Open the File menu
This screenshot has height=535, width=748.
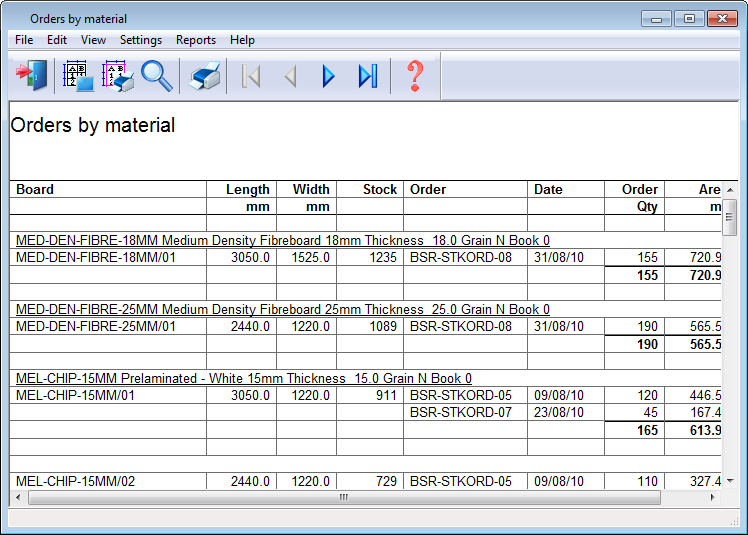pyautogui.click(x=24, y=40)
